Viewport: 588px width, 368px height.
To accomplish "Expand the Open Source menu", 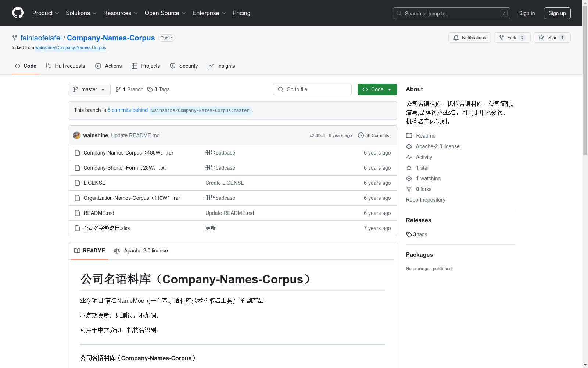I will click(165, 13).
